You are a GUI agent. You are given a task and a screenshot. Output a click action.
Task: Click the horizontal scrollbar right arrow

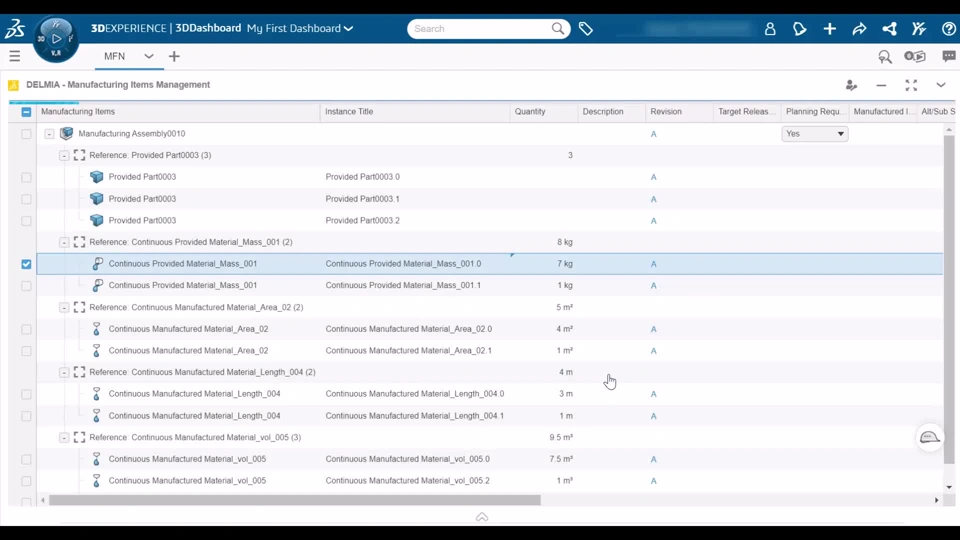pos(937,500)
